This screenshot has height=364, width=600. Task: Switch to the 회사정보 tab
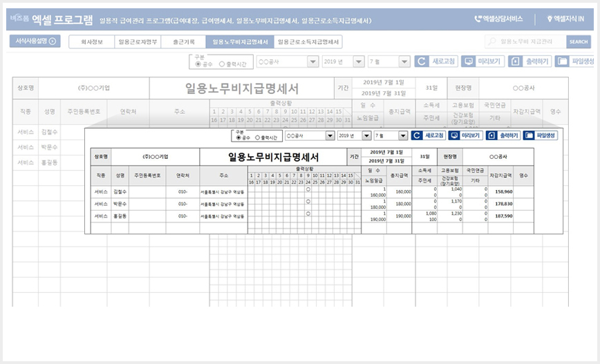91,41
